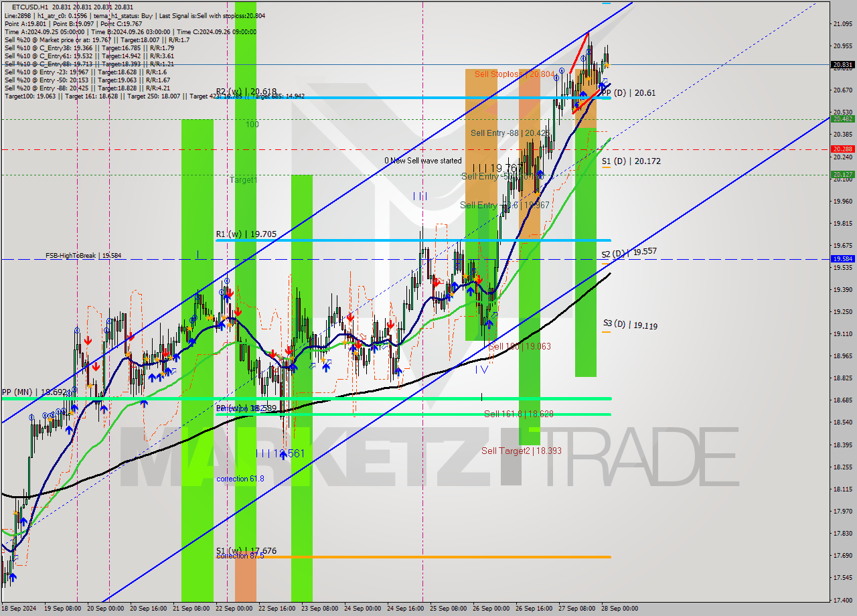The width and height of the screenshot is (857, 616).
Task: Click the Sell Entry -88 | 20.425 label
Action: [x=511, y=133]
